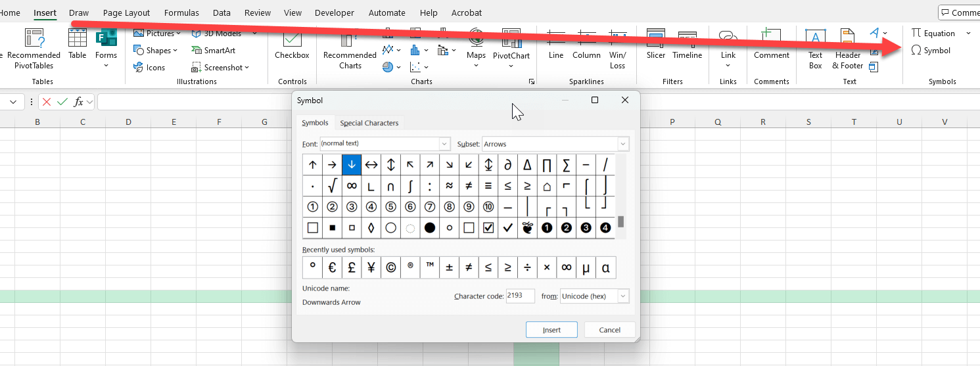Select the copyright sign in recent symbols
980x366 pixels.
[391, 267]
